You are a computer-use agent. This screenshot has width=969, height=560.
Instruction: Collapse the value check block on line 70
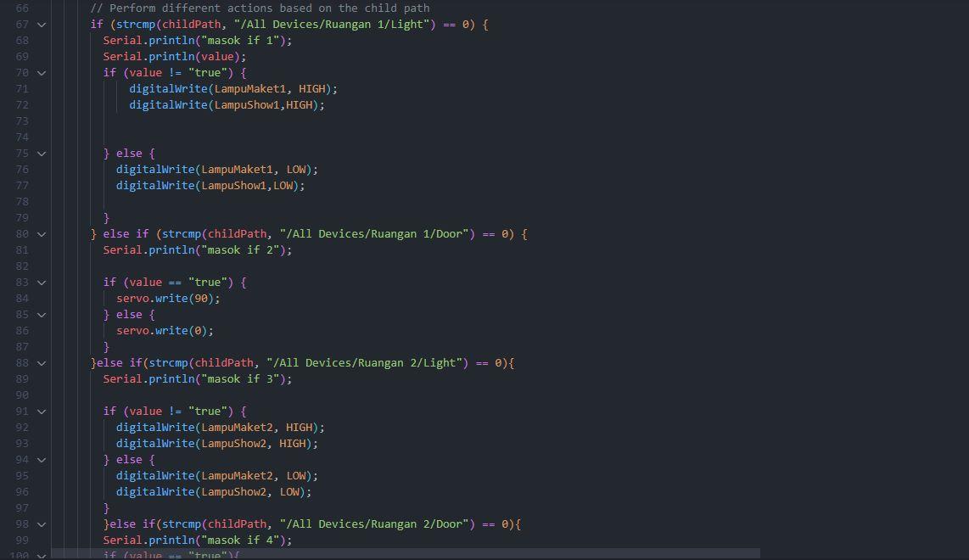click(41, 72)
